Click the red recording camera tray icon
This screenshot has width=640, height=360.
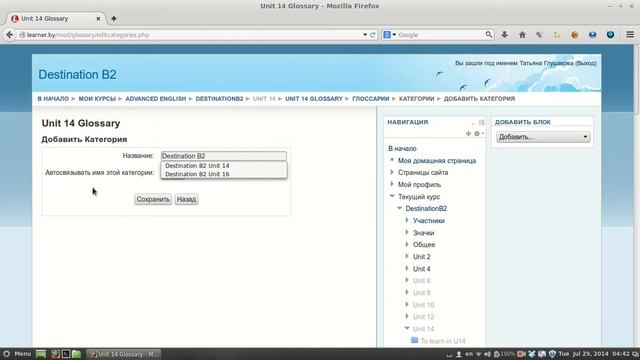(521, 354)
